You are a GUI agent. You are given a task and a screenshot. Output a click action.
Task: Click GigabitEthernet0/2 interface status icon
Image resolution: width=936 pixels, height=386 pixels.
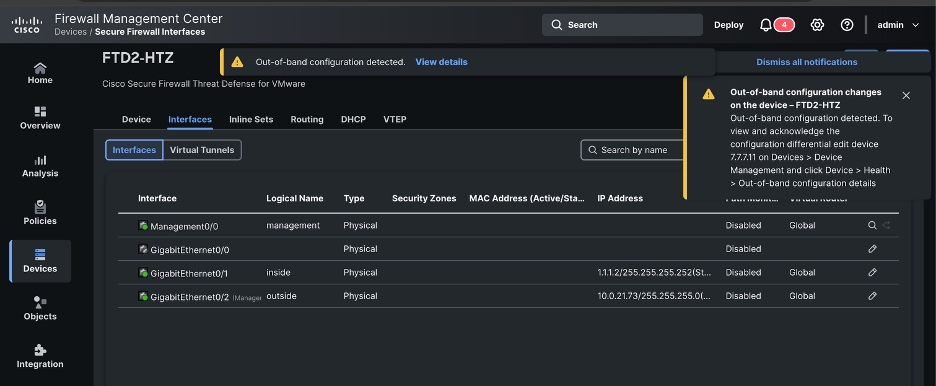(143, 296)
